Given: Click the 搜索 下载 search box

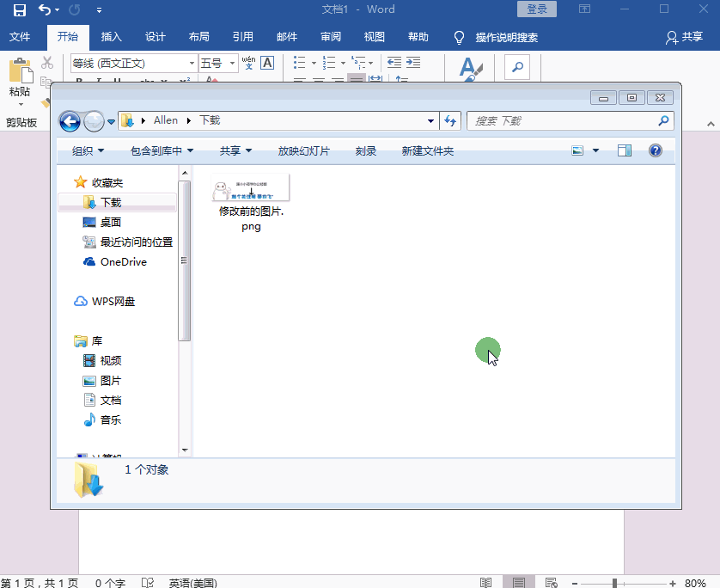Looking at the screenshot, I should 563,121.
